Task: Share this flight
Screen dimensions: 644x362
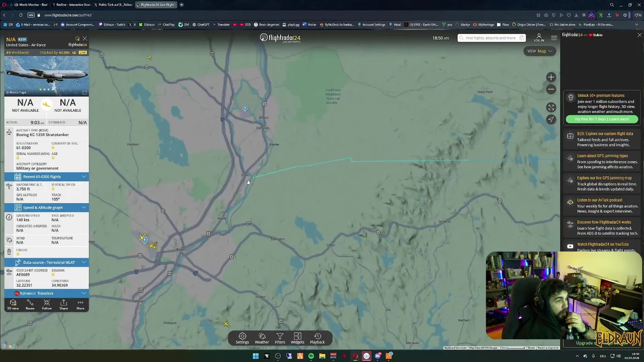Action: click(x=63, y=304)
